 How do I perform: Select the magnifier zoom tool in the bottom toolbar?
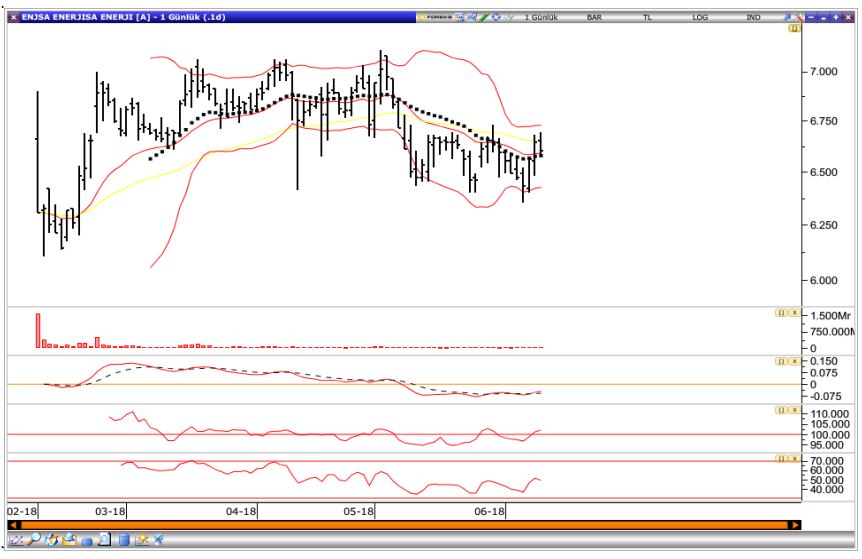pos(34,539)
